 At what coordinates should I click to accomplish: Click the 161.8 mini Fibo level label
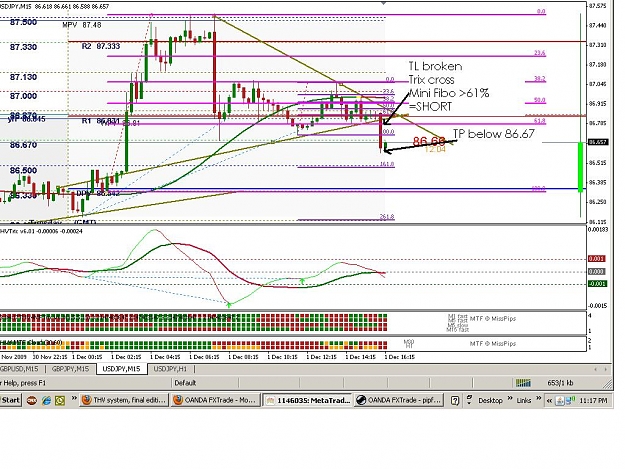pos(387,164)
